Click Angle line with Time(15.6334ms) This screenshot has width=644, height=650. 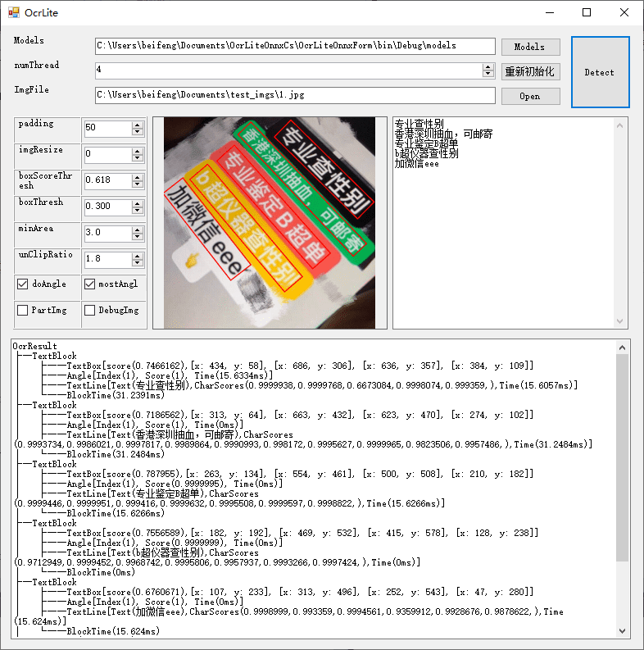(x=170, y=375)
